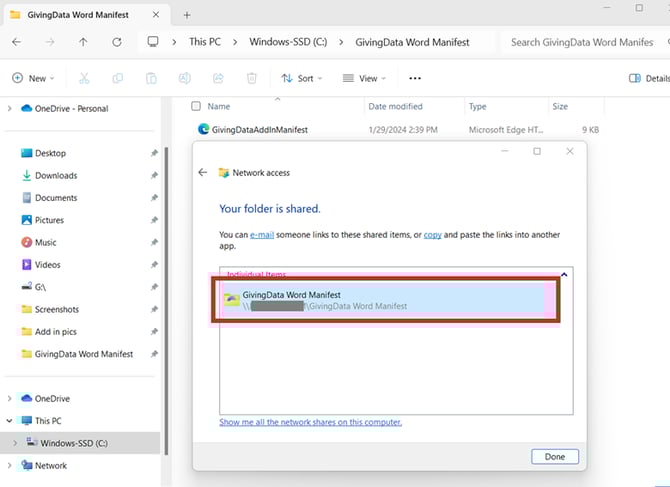This screenshot has height=487, width=670.
Task: Click the Delete trash icon in toolbar
Action: [252, 78]
